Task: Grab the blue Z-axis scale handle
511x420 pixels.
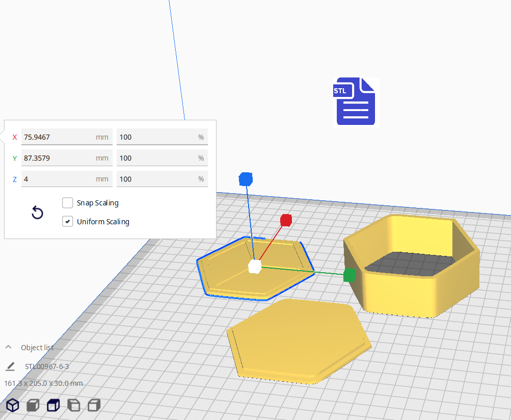Action: coord(246,179)
